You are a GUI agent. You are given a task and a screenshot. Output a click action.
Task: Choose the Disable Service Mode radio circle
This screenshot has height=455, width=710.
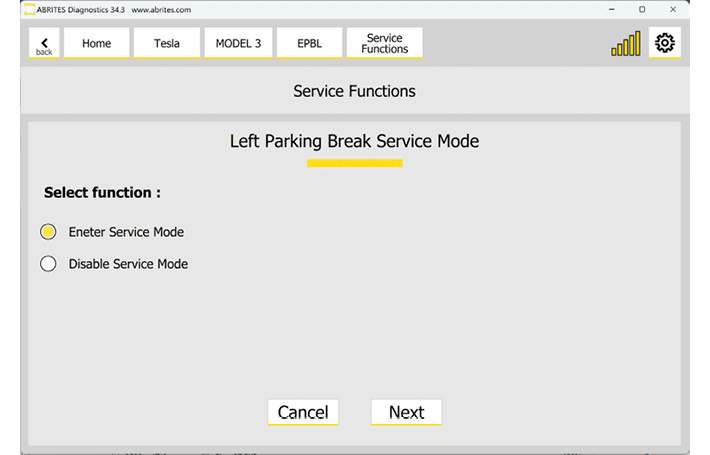[48, 264]
